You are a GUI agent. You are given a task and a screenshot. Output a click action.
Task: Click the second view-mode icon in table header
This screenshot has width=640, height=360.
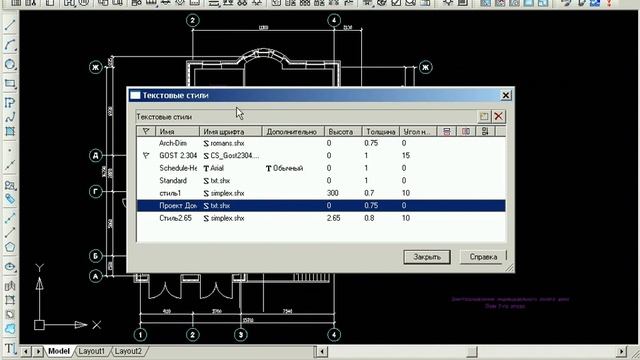pos(466,131)
